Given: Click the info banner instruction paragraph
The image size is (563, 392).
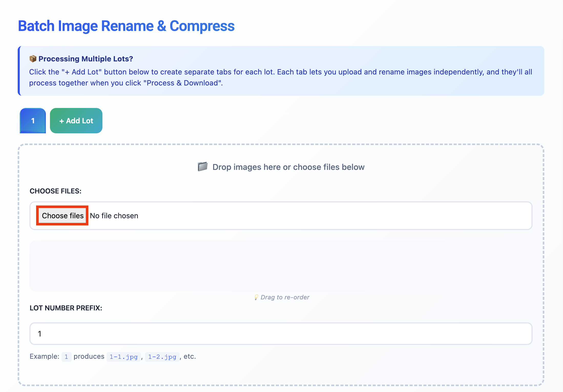Looking at the screenshot, I should [x=280, y=77].
